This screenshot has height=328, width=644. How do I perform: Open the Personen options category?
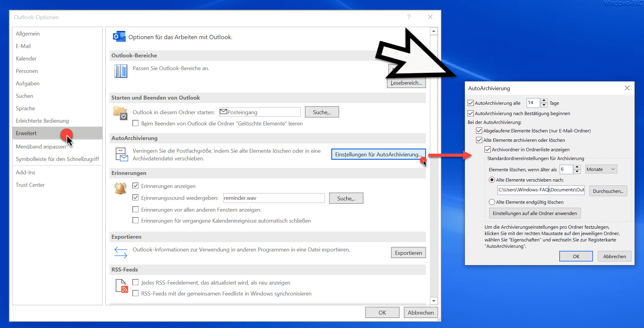click(57, 71)
